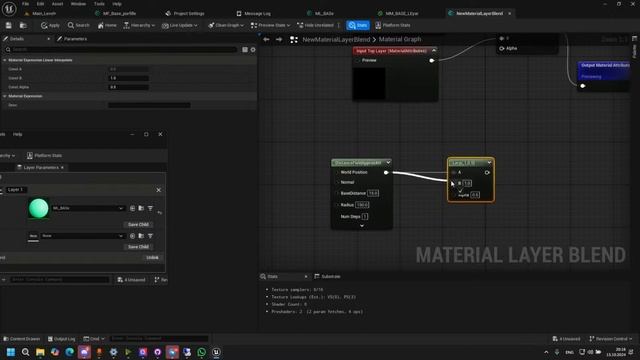The height and width of the screenshot is (360, 640).
Task: Open the File menu
Action: [x=25, y=4]
